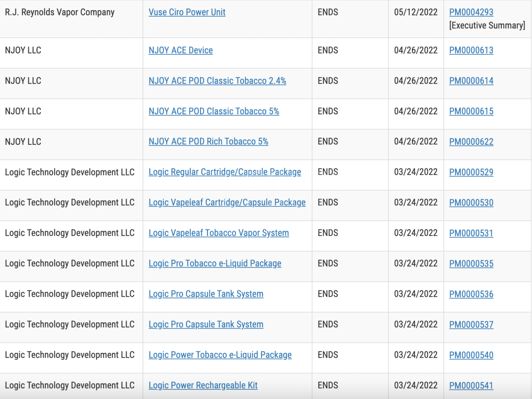Click "Logic Technology Development LLC" in PM0000541 row
Screen dimensions: 532x399
click(x=70, y=386)
